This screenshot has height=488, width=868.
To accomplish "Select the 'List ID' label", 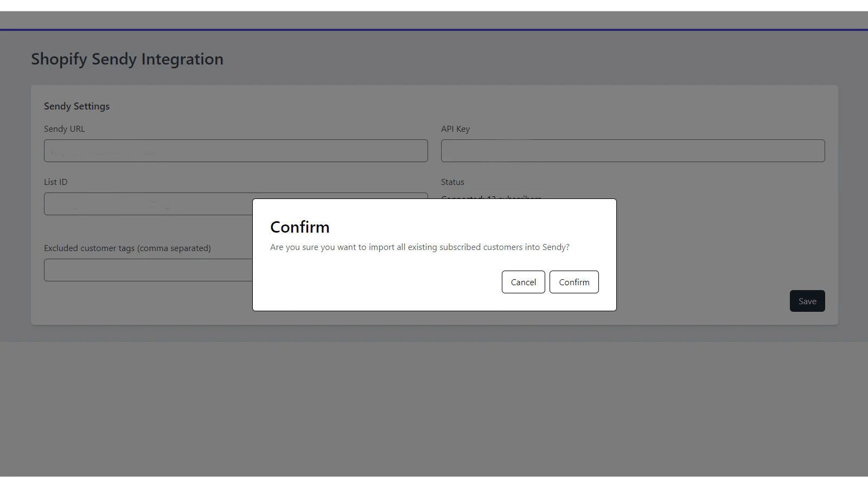I will [56, 182].
